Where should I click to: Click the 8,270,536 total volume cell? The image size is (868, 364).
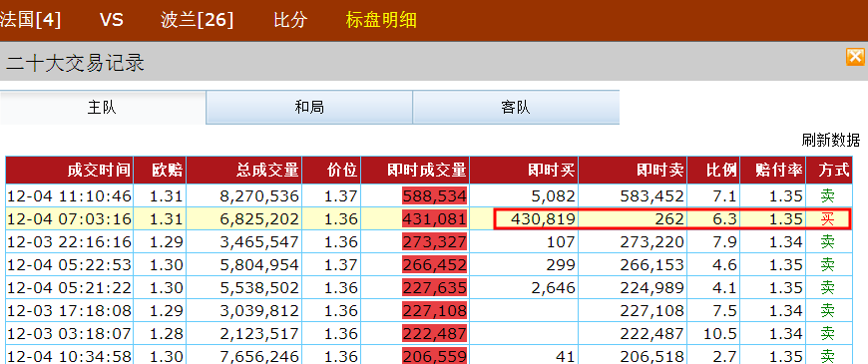pos(244,195)
